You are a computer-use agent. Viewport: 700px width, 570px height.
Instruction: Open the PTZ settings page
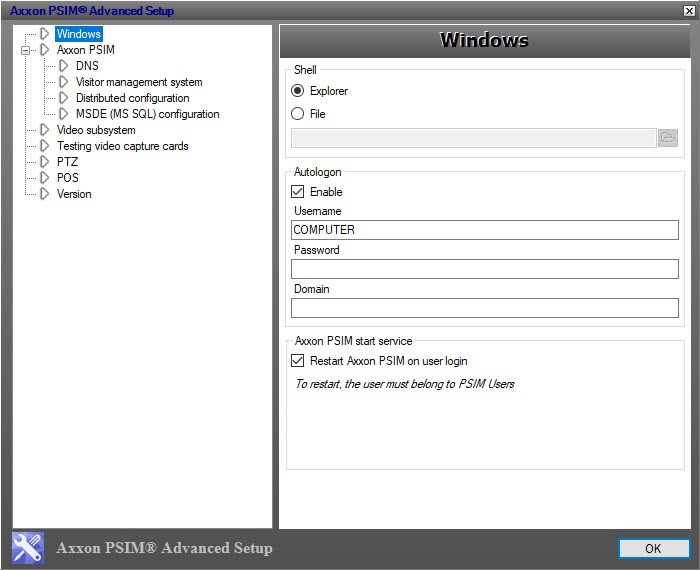[x=67, y=162]
